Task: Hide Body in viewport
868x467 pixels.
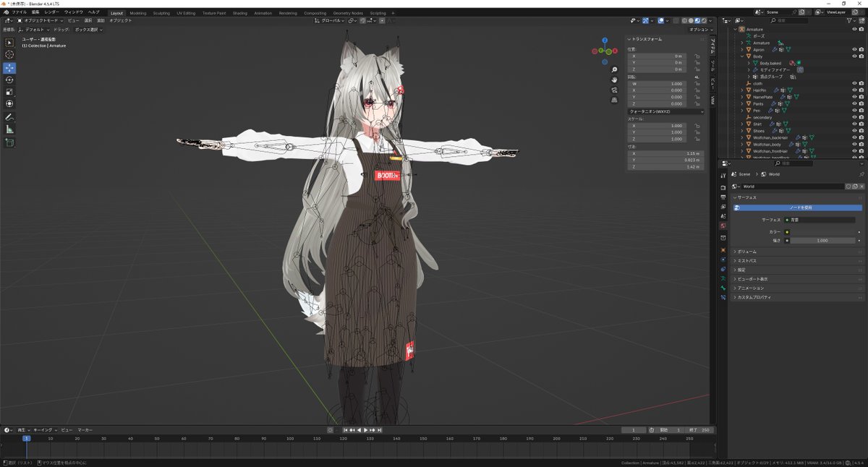Action: pos(854,56)
